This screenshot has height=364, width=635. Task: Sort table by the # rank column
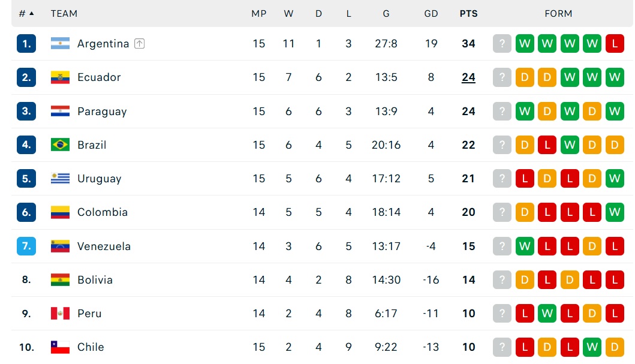[26, 14]
